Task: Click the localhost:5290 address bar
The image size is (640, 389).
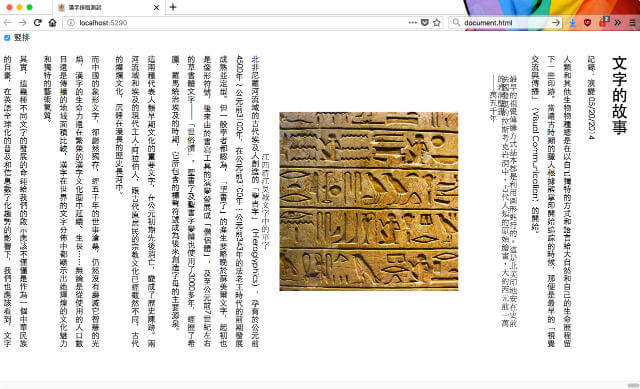Action: coord(237,23)
